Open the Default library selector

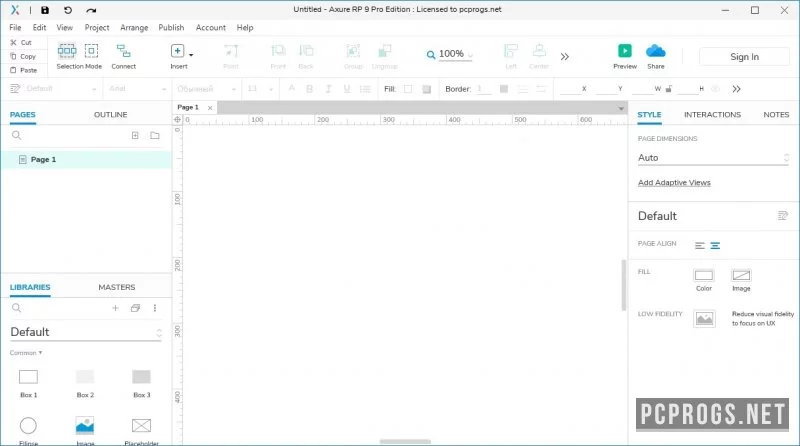86,332
